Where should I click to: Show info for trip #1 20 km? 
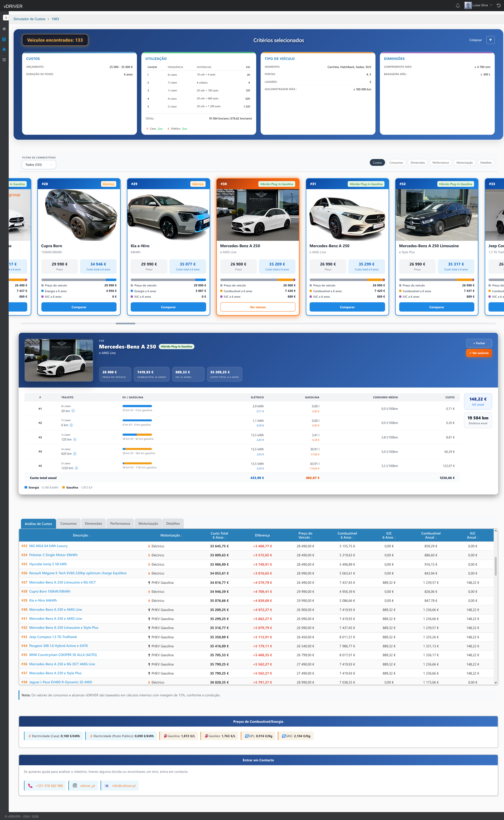point(73,411)
